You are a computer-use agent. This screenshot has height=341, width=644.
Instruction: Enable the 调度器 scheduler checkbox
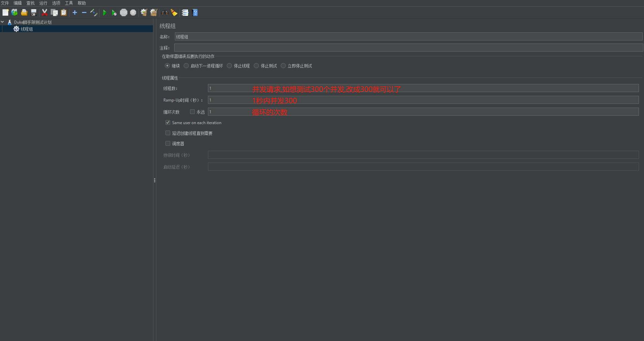168,143
